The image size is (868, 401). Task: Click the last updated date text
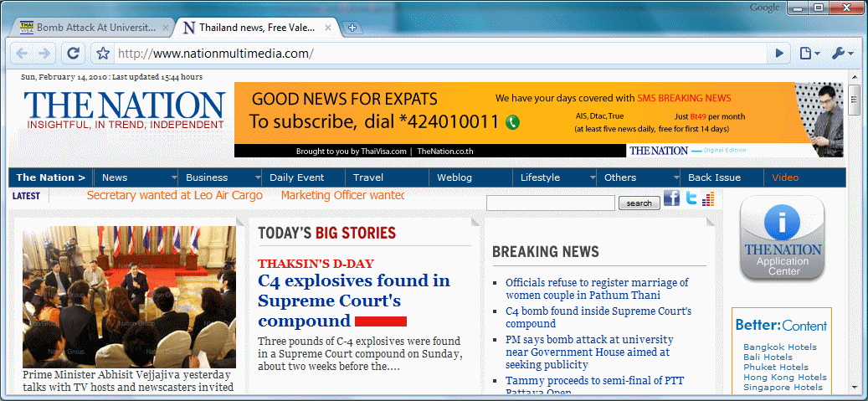point(111,77)
